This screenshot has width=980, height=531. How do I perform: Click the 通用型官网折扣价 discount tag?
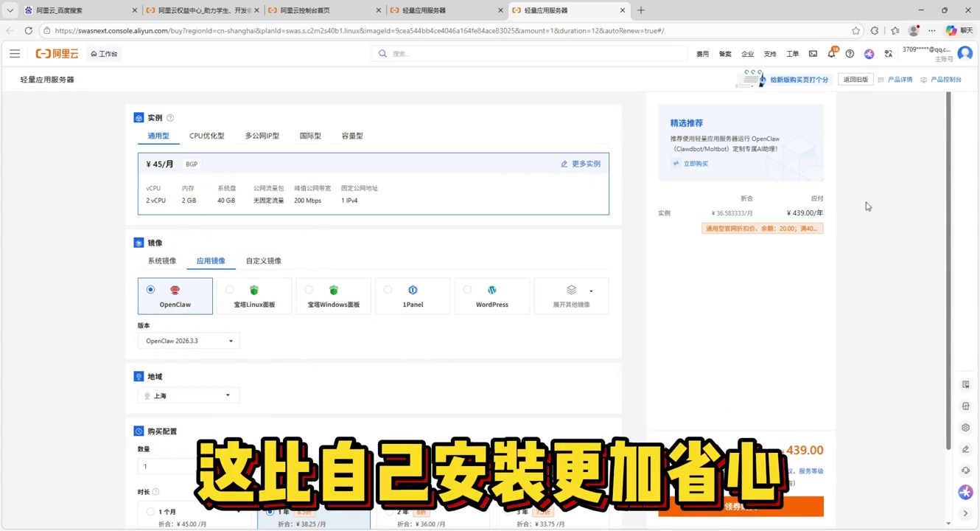click(x=763, y=229)
